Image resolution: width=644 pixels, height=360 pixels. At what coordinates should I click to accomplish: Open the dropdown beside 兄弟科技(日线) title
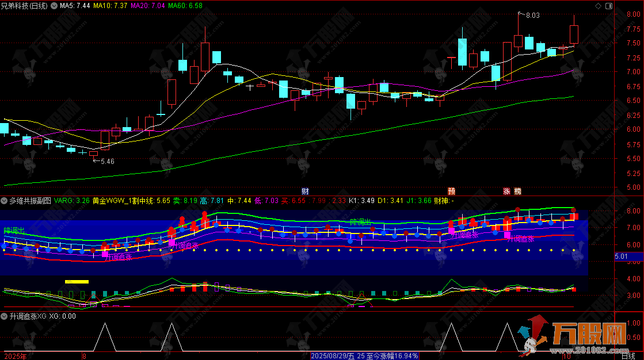tap(54, 5)
